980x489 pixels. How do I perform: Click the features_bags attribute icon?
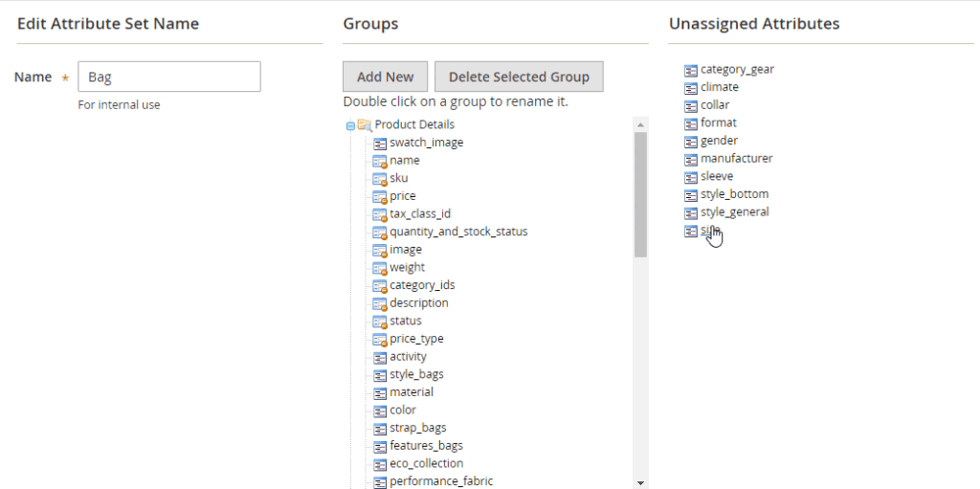point(380,447)
